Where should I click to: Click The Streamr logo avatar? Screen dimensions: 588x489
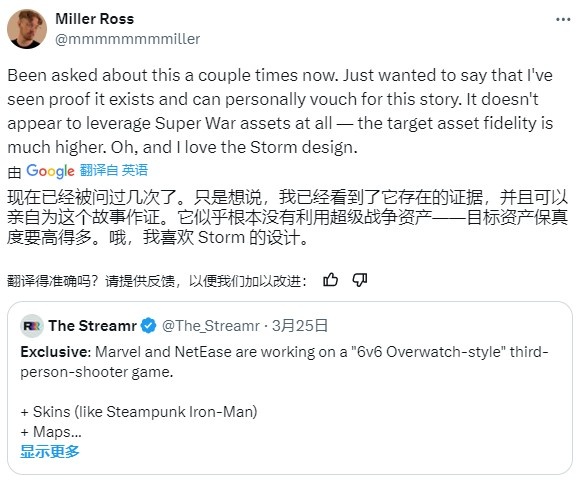coord(32,326)
